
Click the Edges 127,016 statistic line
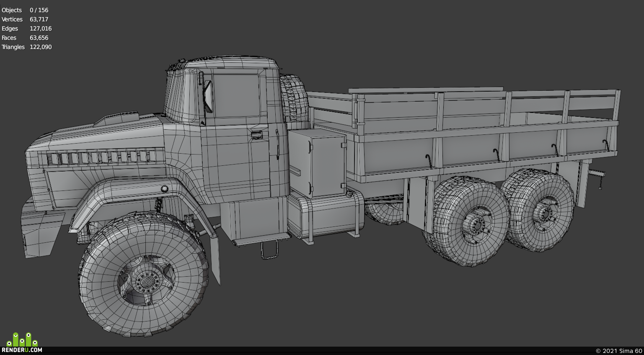[x=26, y=28]
